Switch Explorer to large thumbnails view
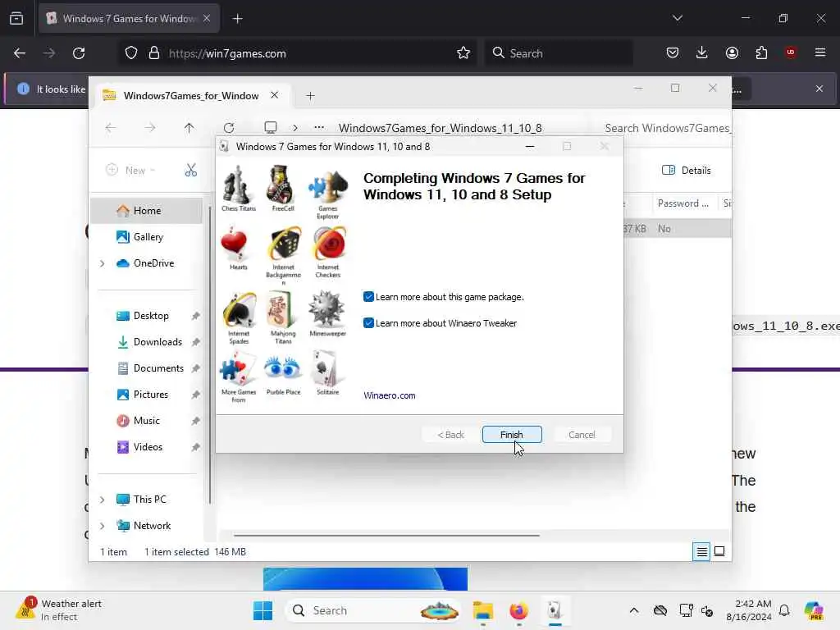The width and height of the screenshot is (840, 630). [719, 551]
